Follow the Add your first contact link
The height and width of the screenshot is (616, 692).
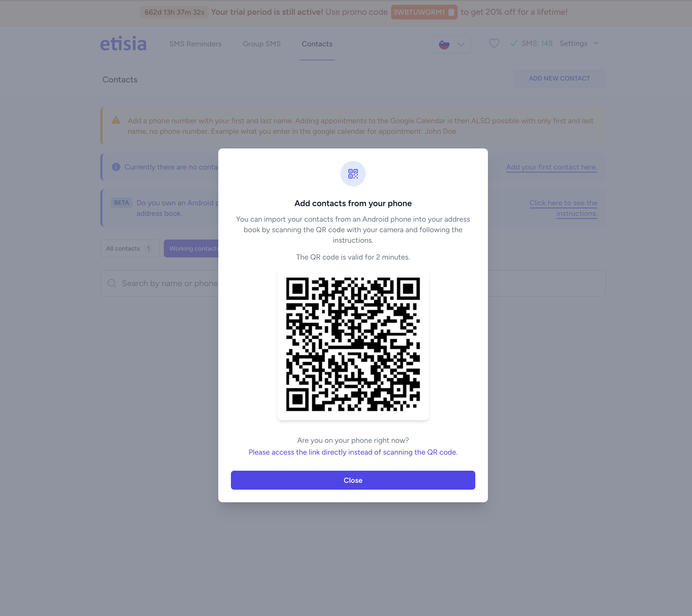pos(551,167)
